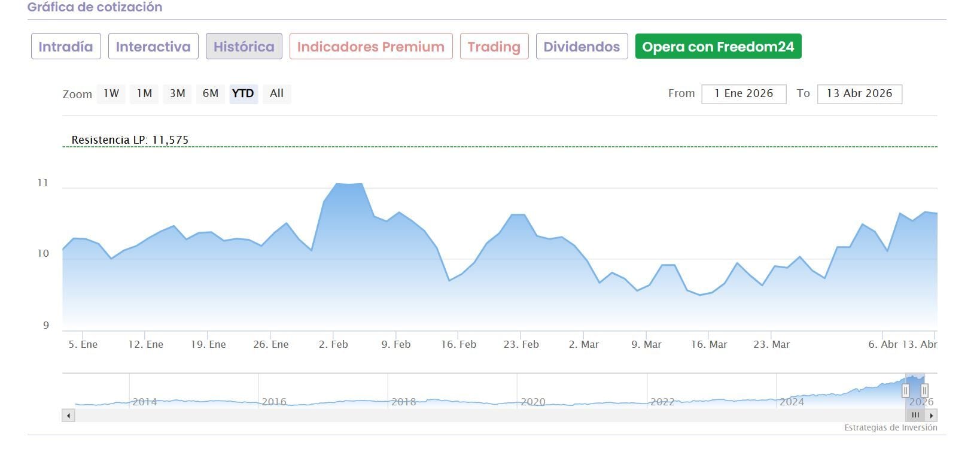Screen dimensions: 980x461
Task: Select the 1W zoom range
Action: point(111,93)
